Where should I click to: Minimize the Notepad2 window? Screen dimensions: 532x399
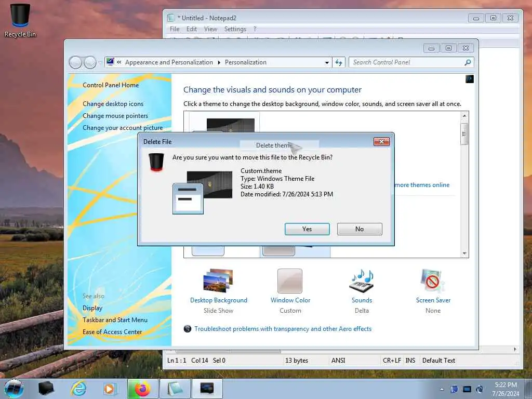476,18
